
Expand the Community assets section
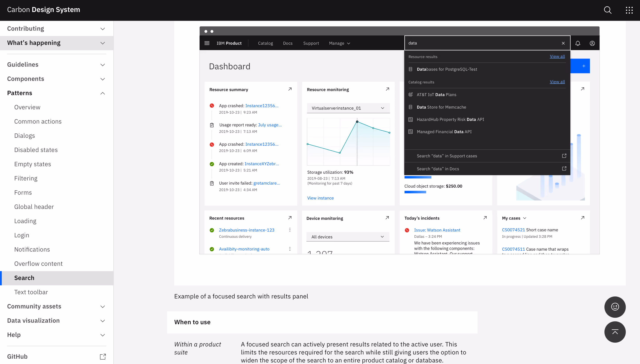click(x=56, y=306)
